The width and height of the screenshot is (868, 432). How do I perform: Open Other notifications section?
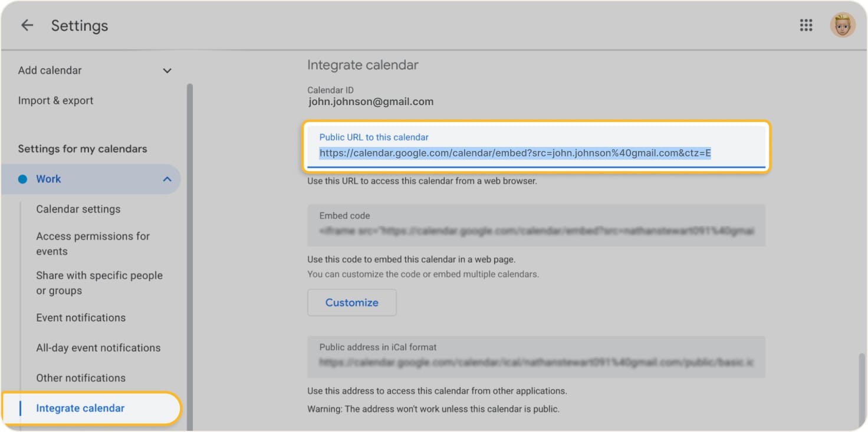(81, 378)
